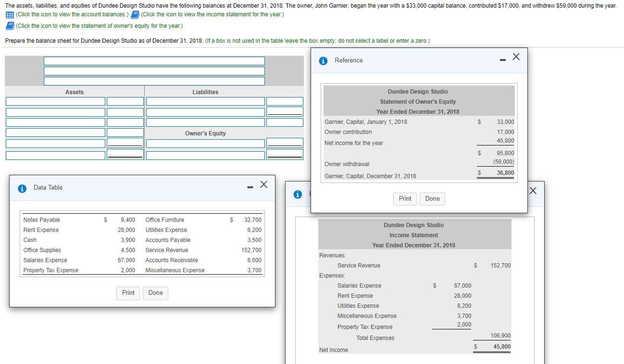
Task: Click 'Notes Payable' in the Data Table
Action: pyautogui.click(x=42, y=220)
